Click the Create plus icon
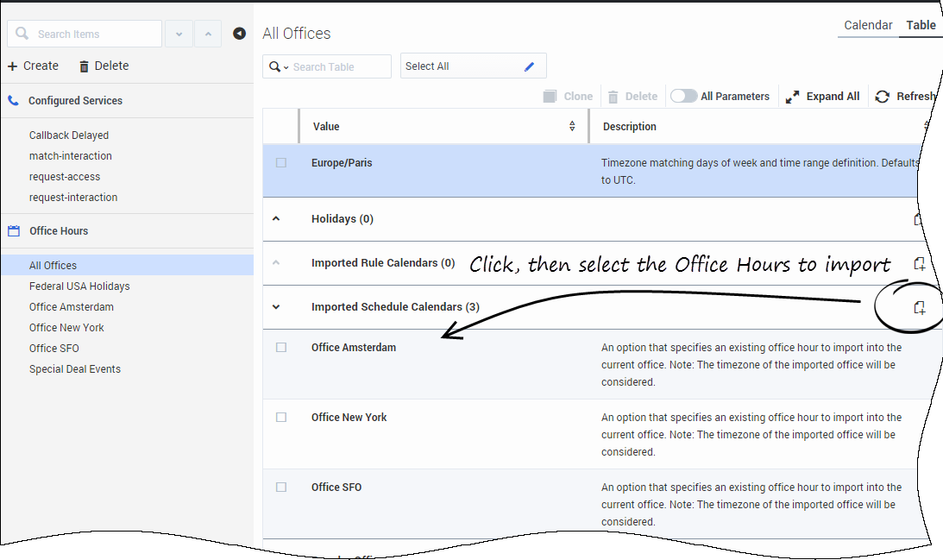Viewport: 943px width, 560px height. 13,66
